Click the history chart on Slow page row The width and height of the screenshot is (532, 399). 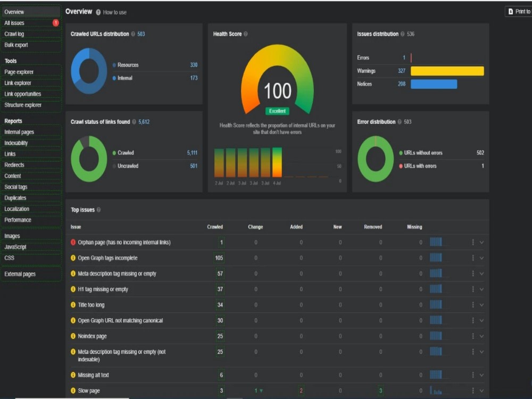436,390
